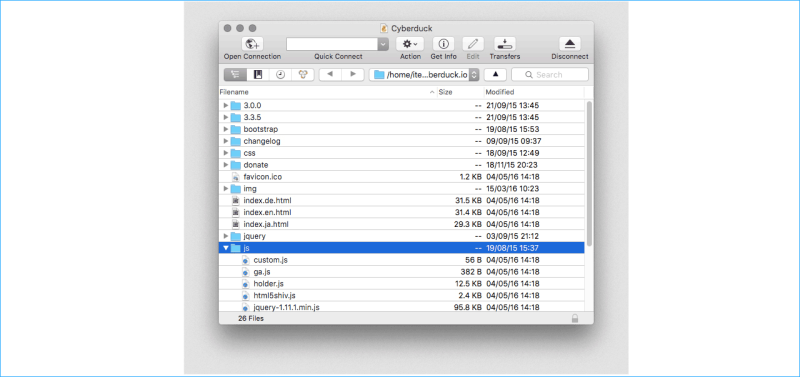The image size is (800, 377).
Task: Select the favicon.ico file icon
Action: (235, 177)
